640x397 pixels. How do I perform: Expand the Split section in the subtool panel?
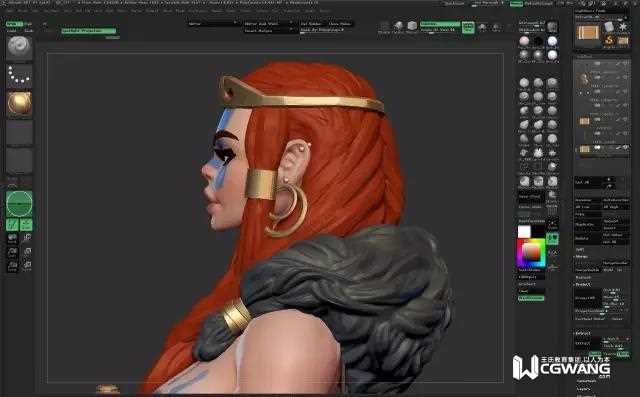click(x=580, y=249)
